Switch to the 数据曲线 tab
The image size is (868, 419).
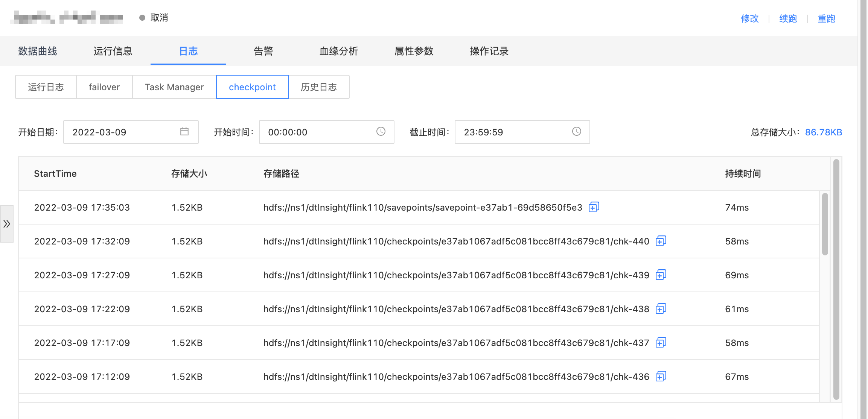pyautogui.click(x=38, y=51)
